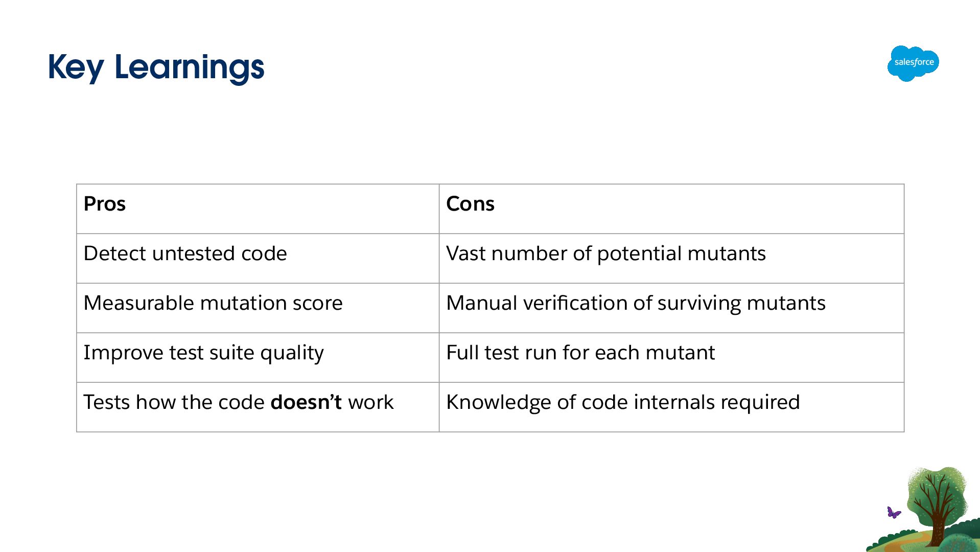The height and width of the screenshot is (552, 980).
Task: Click the "Detect untested code" cell
Action: pyautogui.click(x=185, y=254)
